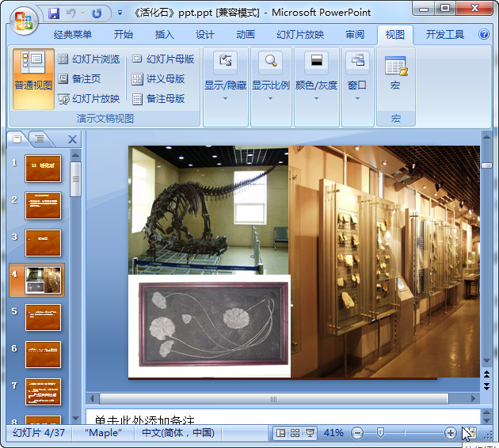Select slide 2 thumbnail
Screen dimensions: 499x448
pyautogui.click(x=43, y=206)
